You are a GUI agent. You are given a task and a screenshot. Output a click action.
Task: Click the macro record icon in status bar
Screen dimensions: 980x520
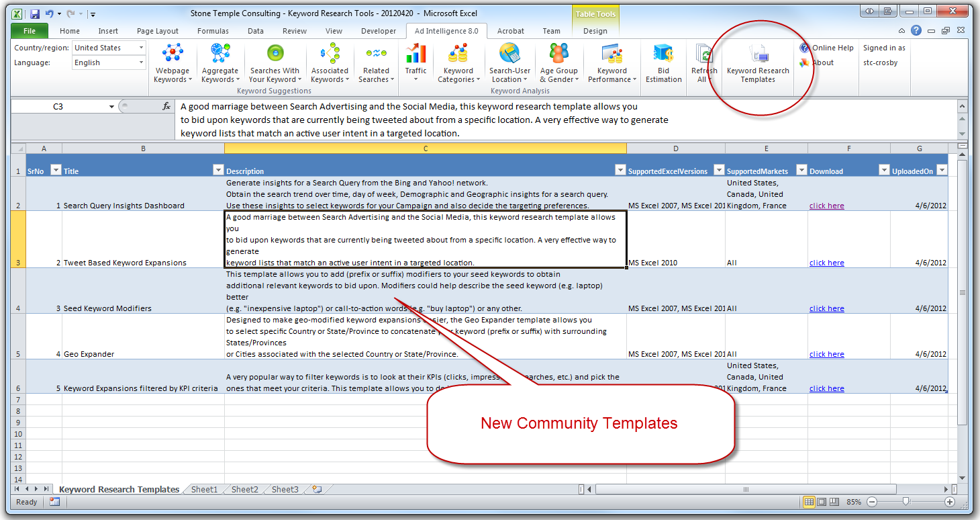coord(54,501)
